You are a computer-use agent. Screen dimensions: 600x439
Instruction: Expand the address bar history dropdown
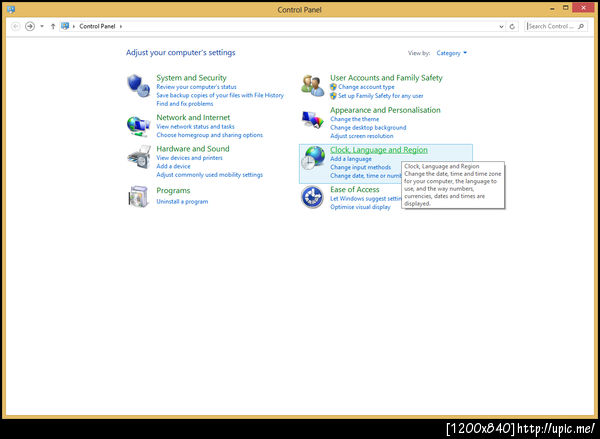pyautogui.click(x=501, y=26)
